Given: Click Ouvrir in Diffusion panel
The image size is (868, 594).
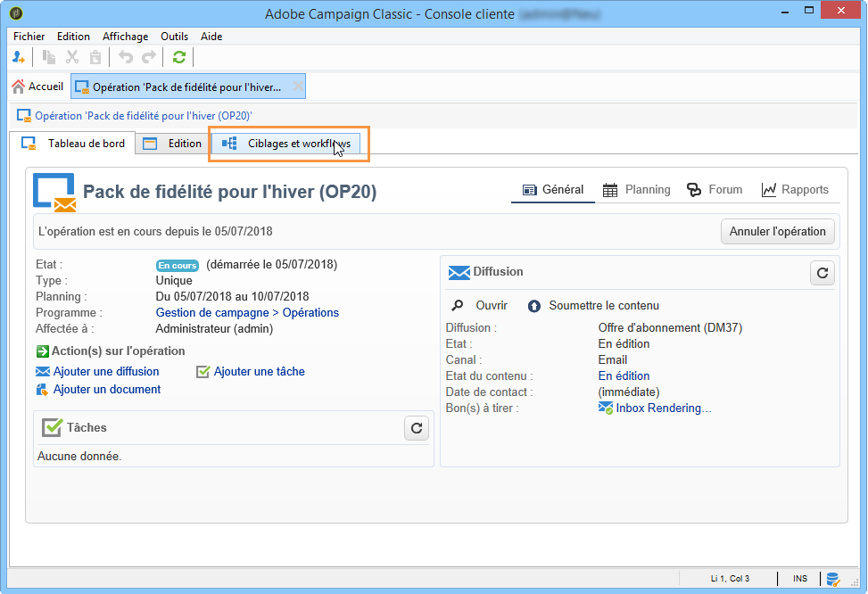Looking at the screenshot, I should [492, 306].
